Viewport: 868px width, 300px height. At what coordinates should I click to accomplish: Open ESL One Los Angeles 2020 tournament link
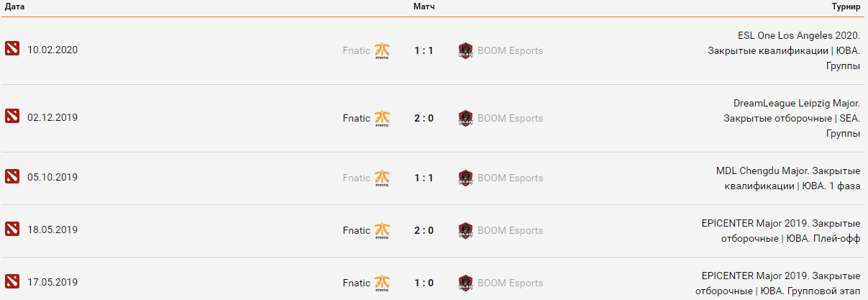coord(798,35)
